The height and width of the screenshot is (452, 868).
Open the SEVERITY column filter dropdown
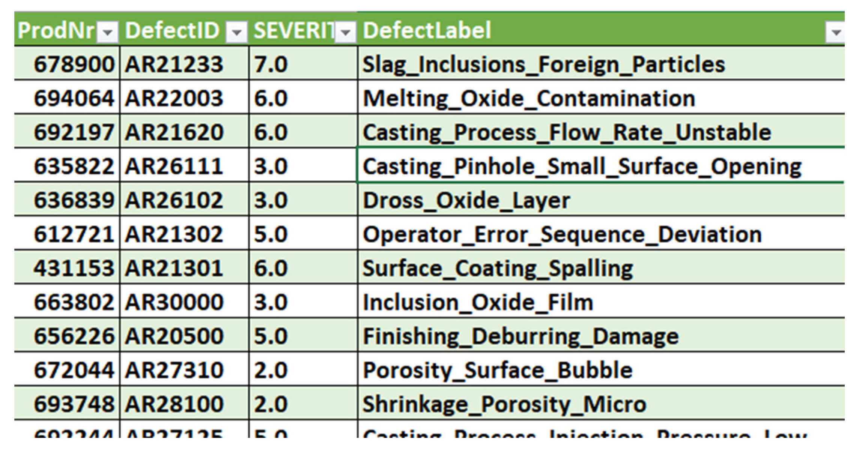pyautogui.click(x=345, y=32)
